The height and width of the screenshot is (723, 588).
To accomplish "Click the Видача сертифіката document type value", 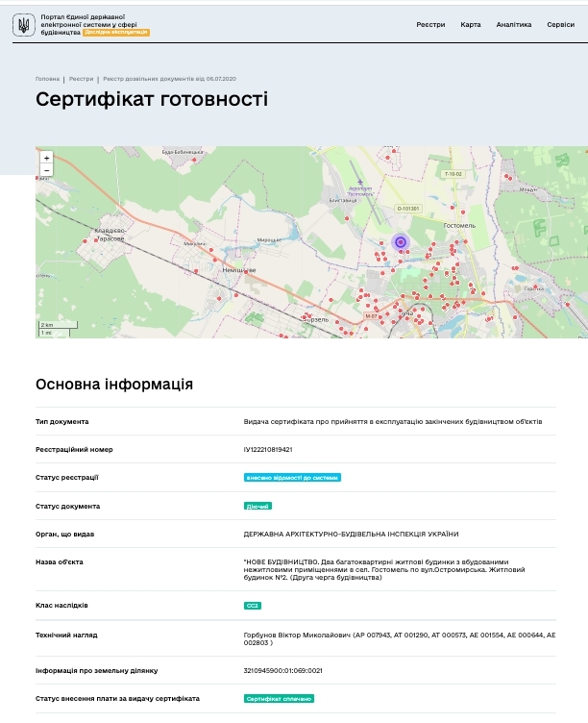I will pos(393,421).
